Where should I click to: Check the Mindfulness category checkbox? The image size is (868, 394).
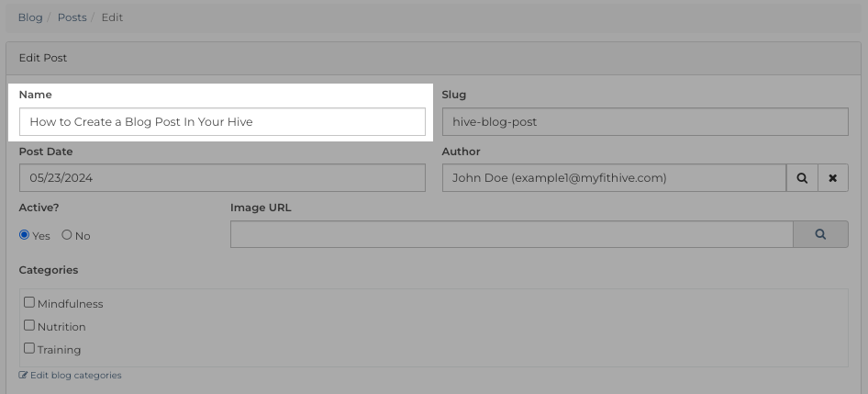pyautogui.click(x=29, y=302)
